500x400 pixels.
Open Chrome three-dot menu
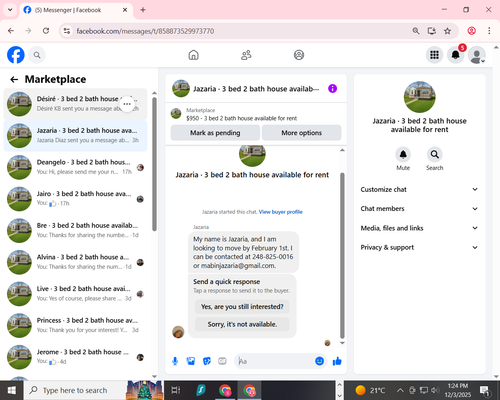[489, 31]
